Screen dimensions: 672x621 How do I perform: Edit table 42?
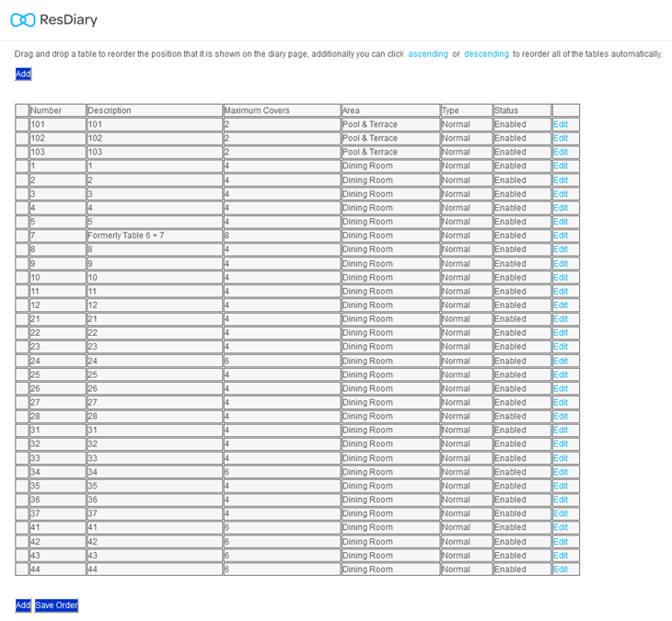coord(560,541)
